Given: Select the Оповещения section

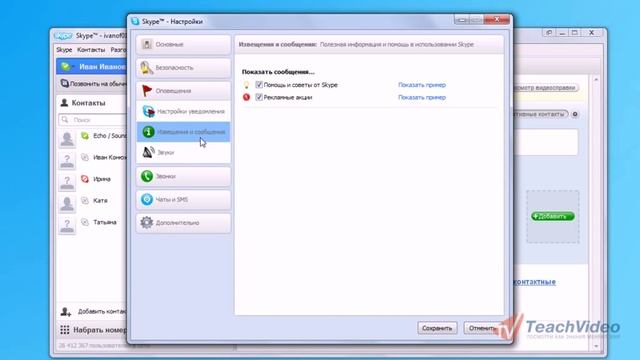Looking at the screenshot, I should pos(183,91).
